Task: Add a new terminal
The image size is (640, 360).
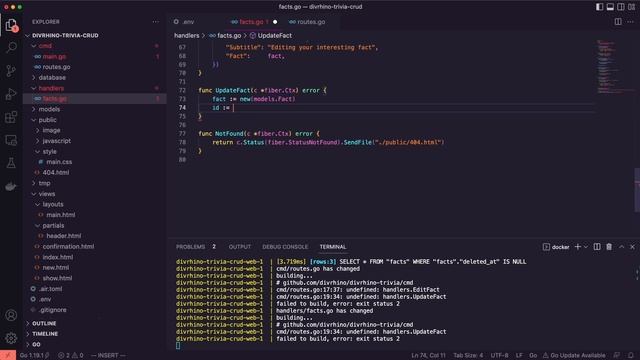Action: click(x=578, y=247)
